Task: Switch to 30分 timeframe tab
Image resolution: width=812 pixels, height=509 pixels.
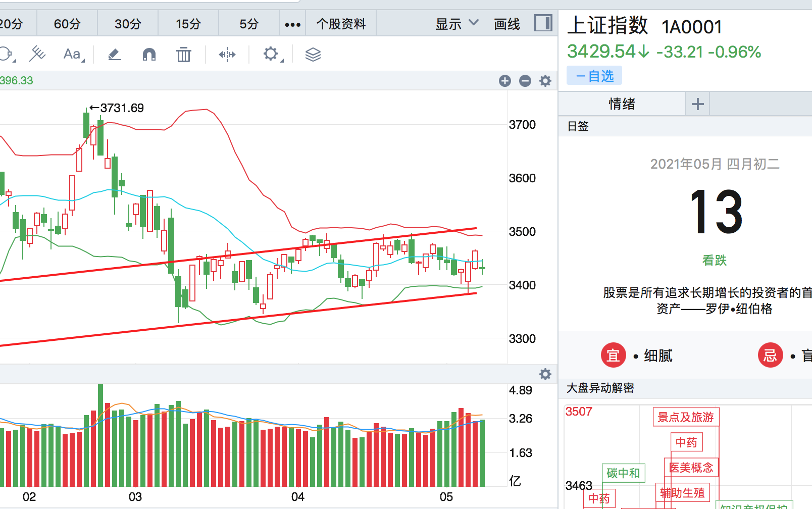Action: pyautogui.click(x=128, y=24)
